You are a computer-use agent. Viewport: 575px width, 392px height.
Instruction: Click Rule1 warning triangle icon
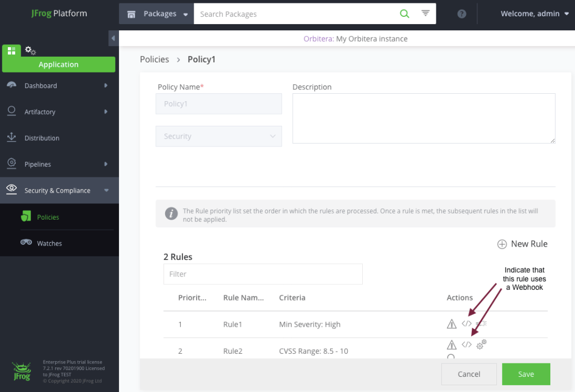[451, 323]
